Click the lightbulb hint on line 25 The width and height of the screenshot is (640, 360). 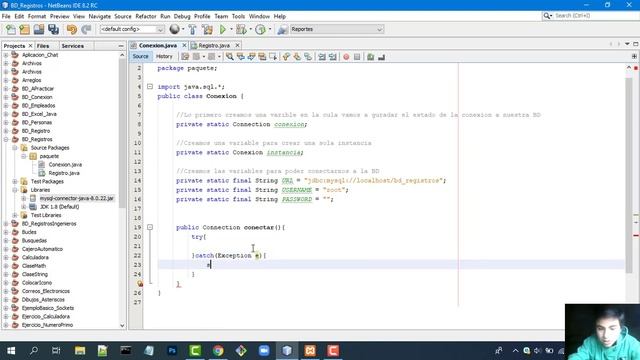(x=140, y=283)
